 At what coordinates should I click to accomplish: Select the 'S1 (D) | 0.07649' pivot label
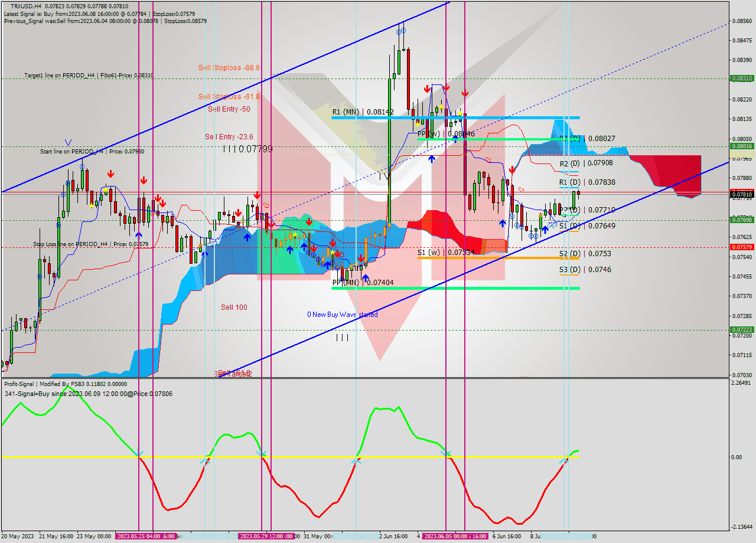tap(588, 225)
